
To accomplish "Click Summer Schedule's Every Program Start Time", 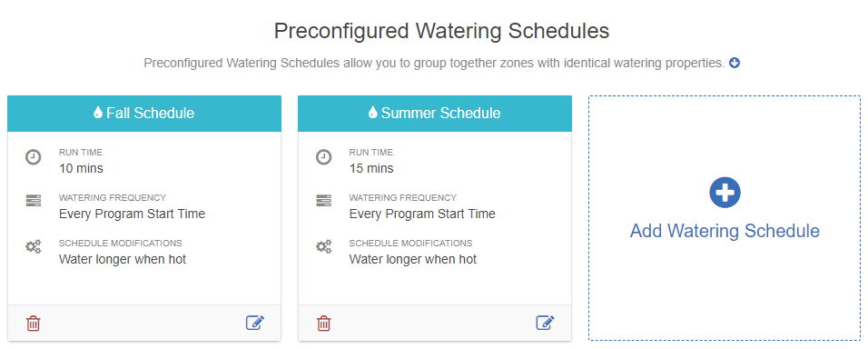I will tap(422, 214).
